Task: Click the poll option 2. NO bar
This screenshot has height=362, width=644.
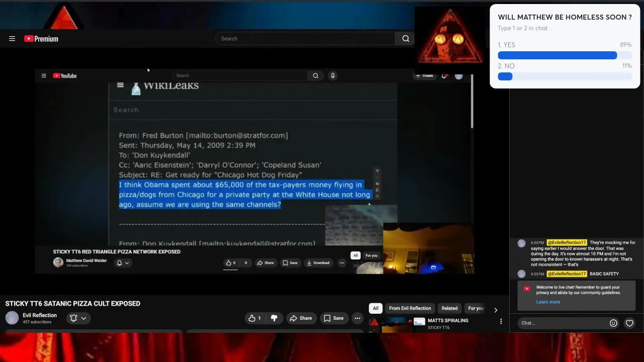Action: (565, 76)
